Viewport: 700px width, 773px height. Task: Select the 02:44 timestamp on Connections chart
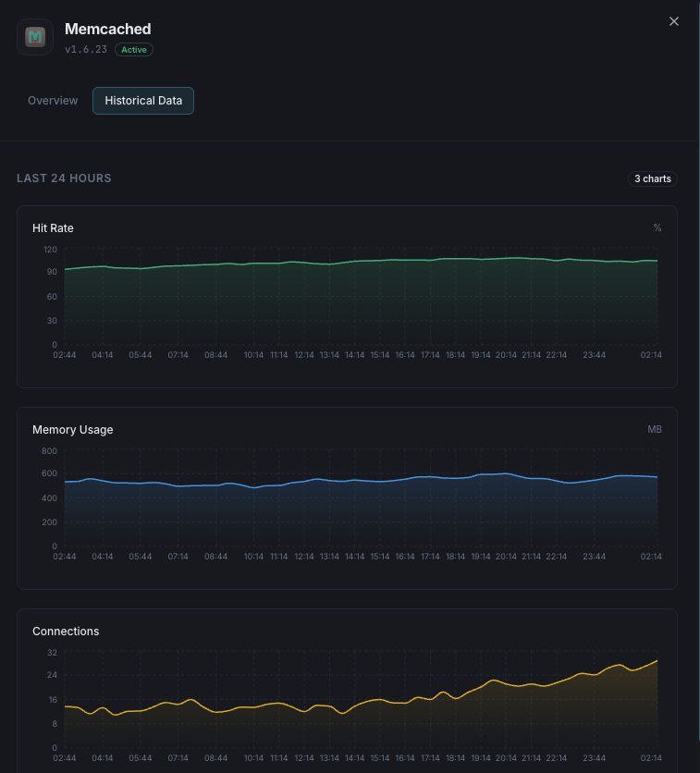64,757
